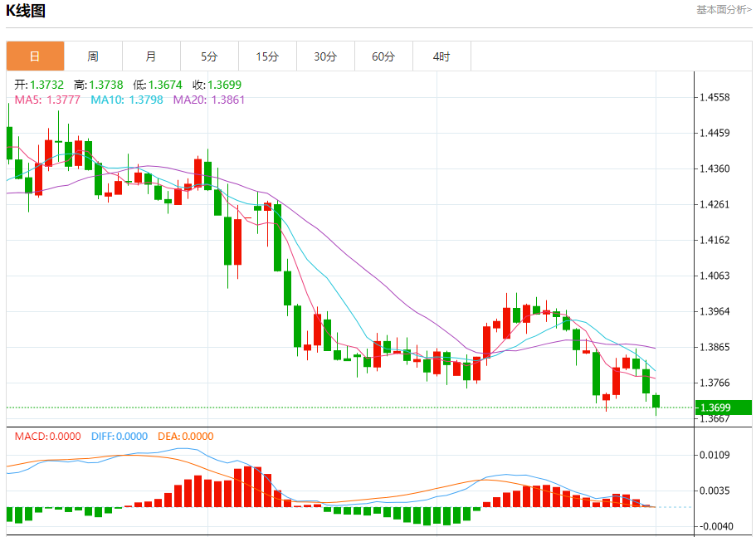Image resolution: width=756 pixels, height=537 pixels.
Task: Select the 日 daily chart tab
Action: pos(35,56)
